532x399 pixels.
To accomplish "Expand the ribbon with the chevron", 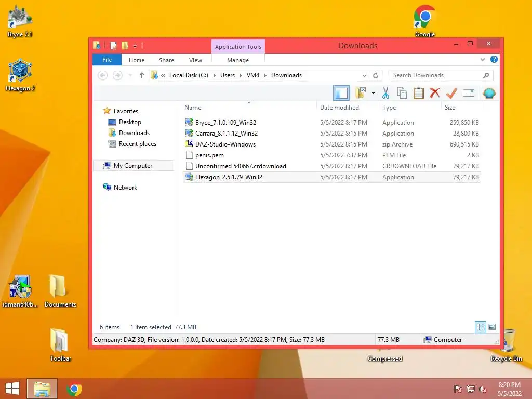I will click(483, 60).
